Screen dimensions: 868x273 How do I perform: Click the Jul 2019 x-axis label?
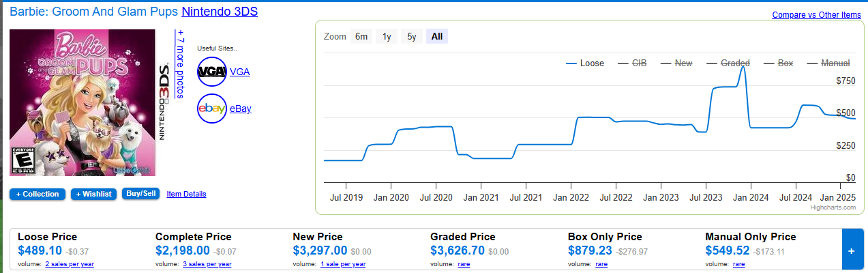[346, 197]
